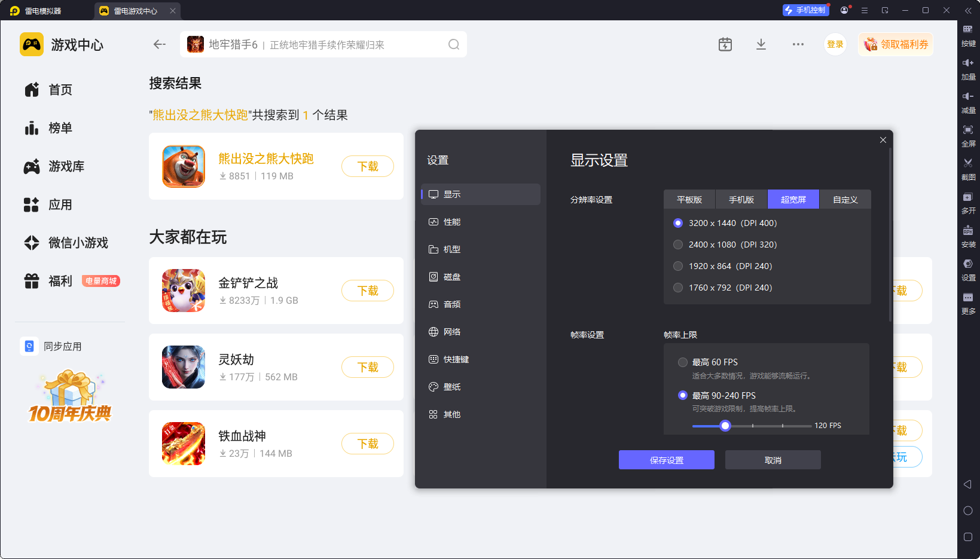This screenshot has width=980, height=559.
Task: Expand the 更多 tools in right sidebar
Action: 967,298
